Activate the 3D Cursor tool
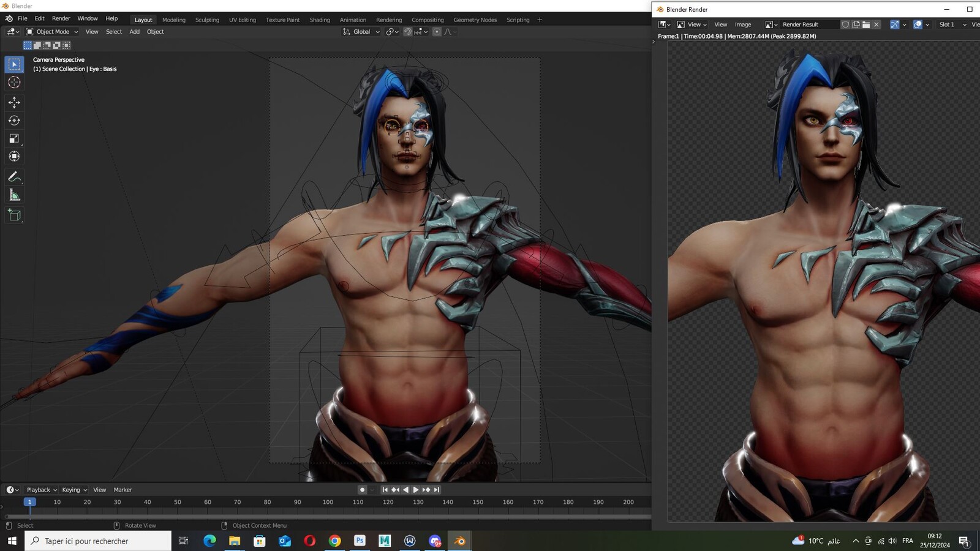 pos(14,82)
